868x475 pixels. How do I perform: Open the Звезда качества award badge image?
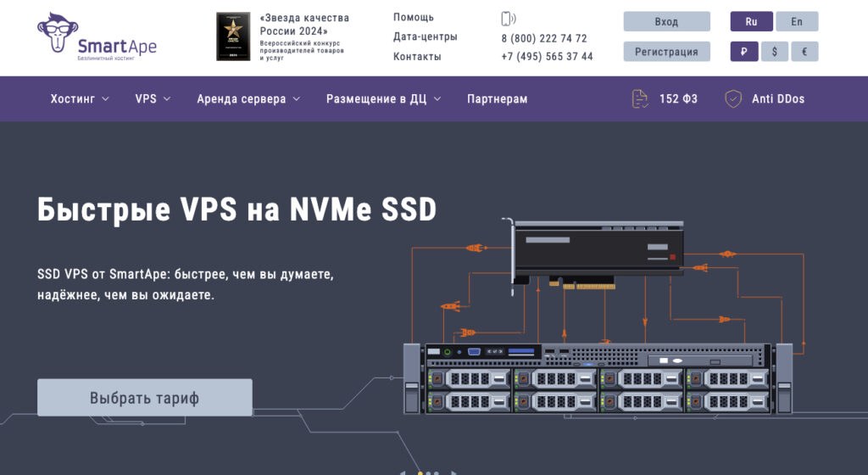click(x=233, y=36)
